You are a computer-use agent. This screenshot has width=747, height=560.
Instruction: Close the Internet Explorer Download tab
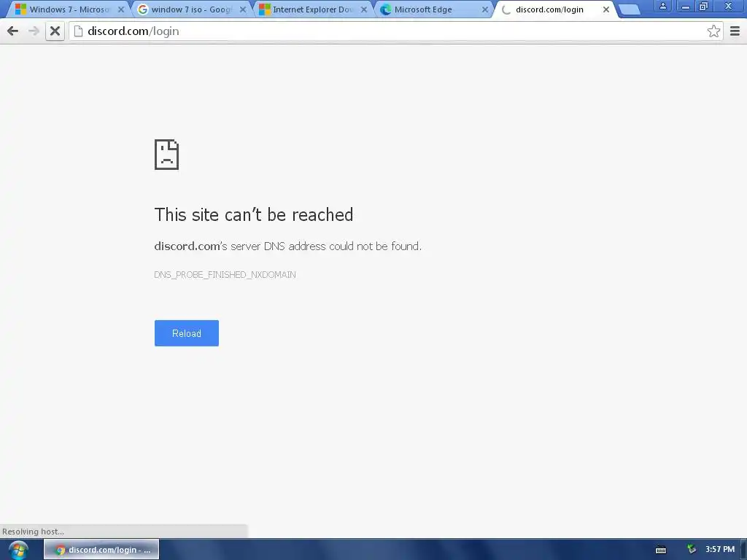(364, 9)
